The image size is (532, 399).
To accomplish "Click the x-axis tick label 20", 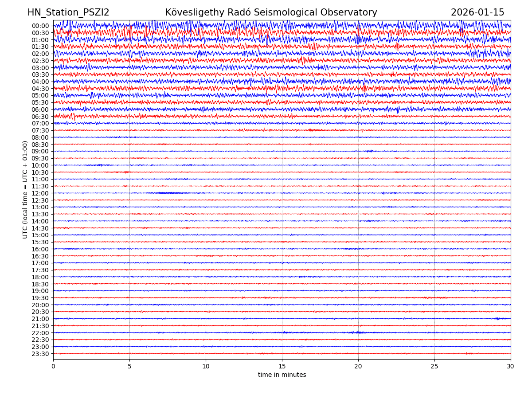I will (x=358, y=366).
